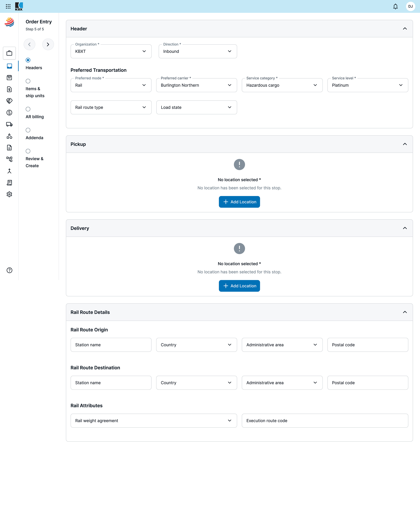The height and width of the screenshot is (507, 420).
Task: Click the AR billing step label
Action: point(35,117)
